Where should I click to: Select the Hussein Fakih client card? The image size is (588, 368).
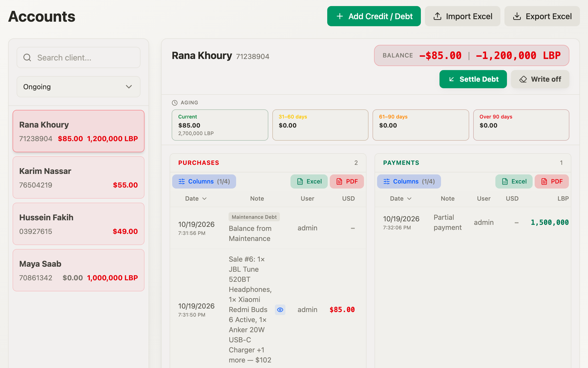[79, 224]
